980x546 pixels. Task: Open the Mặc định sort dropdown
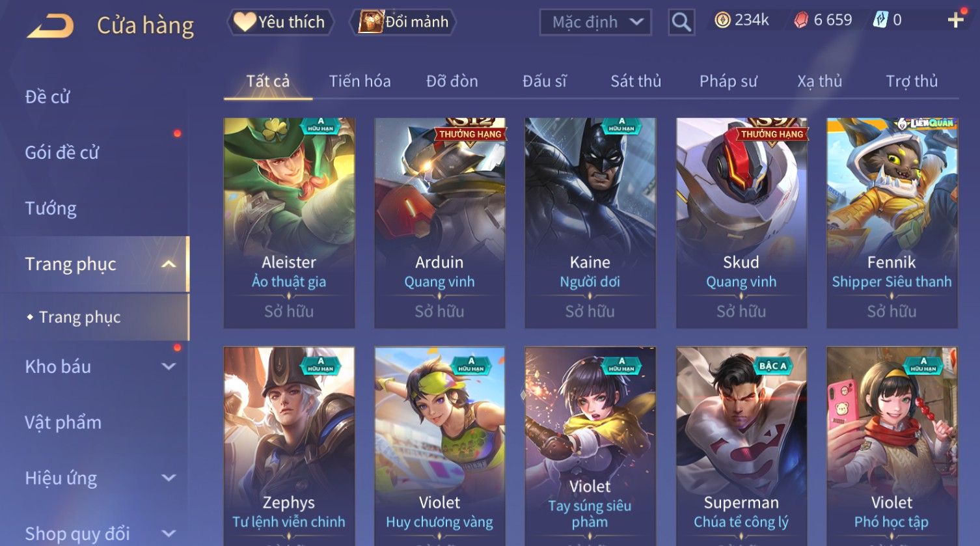pos(595,22)
